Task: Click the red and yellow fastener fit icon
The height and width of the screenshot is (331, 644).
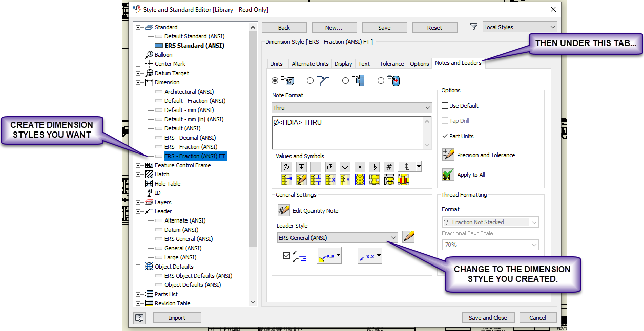Action: point(404,180)
